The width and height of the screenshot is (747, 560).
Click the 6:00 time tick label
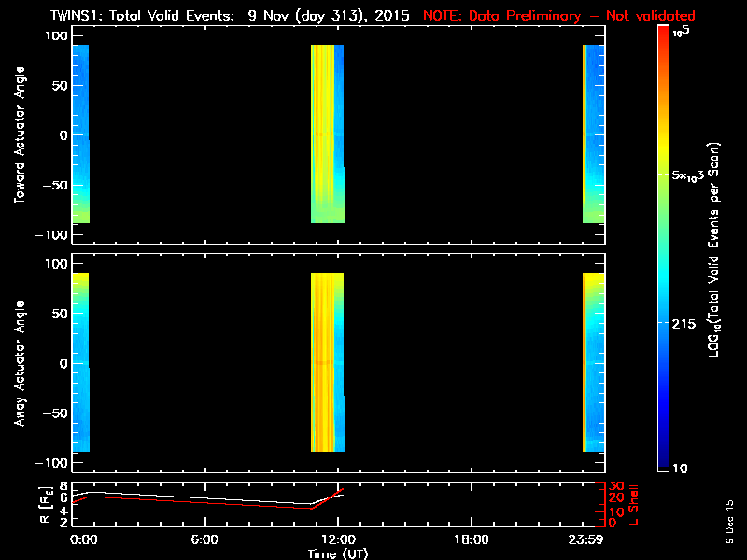[x=204, y=539]
